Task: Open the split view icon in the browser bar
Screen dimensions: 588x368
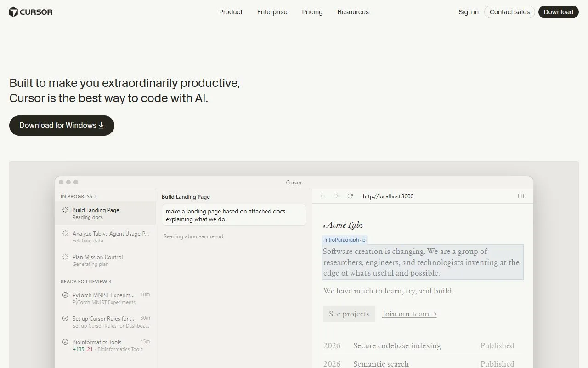Action: coord(521,196)
